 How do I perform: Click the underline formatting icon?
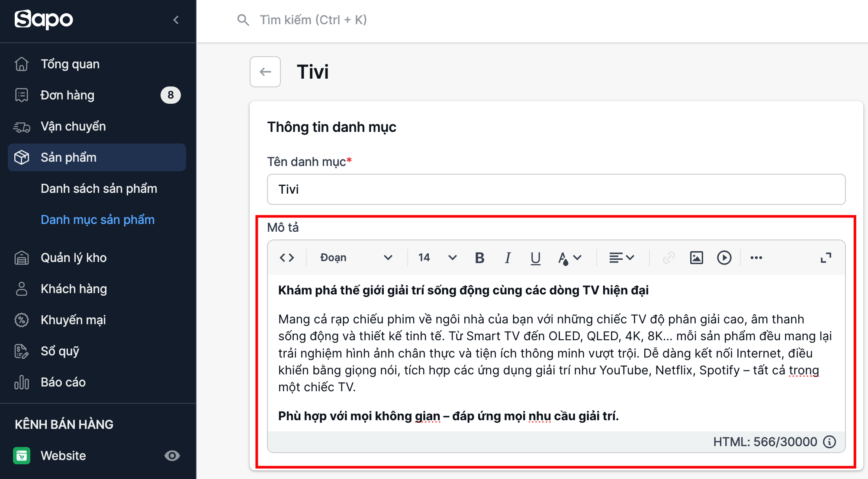pyautogui.click(x=535, y=258)
